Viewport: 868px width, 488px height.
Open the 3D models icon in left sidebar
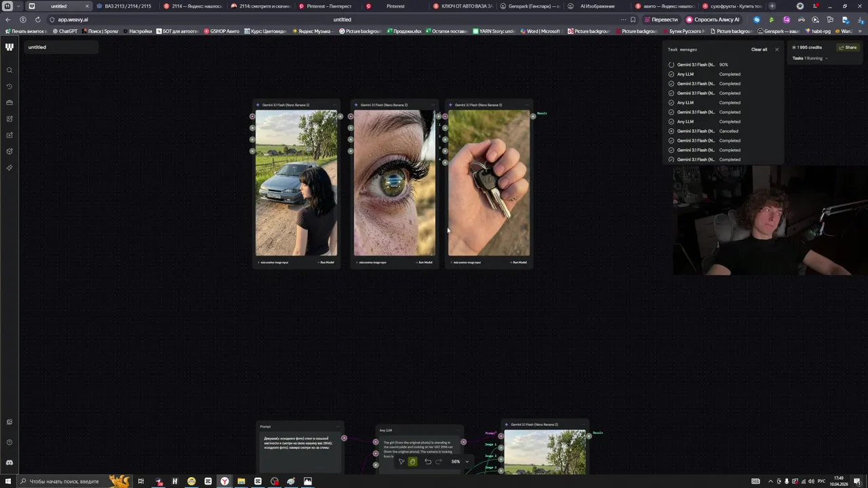[9, 151]
